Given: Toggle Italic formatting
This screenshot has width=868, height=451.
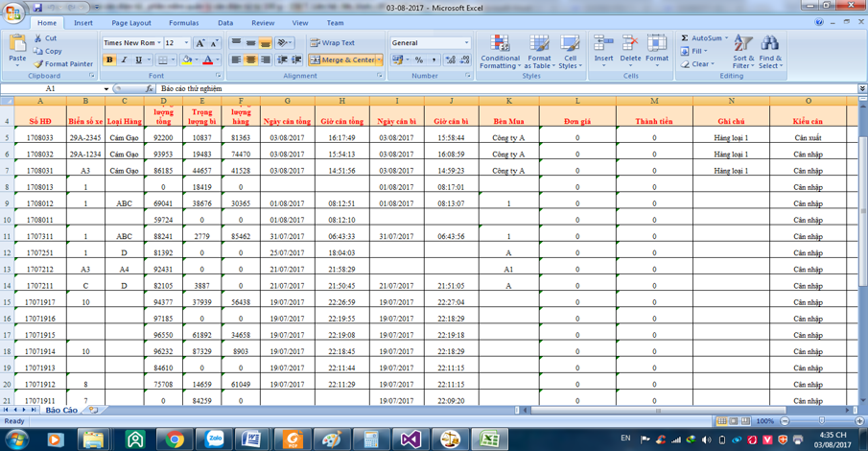Looking at the screenshot, I should [x=124, y=59].
